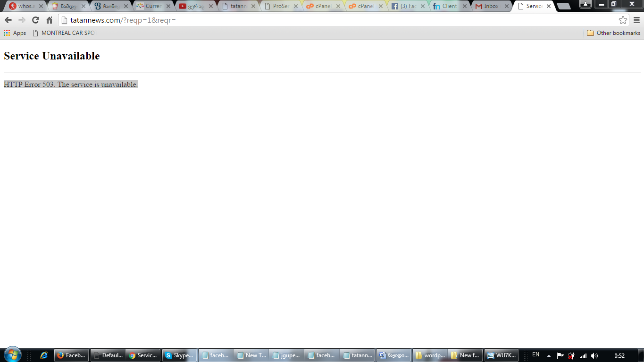Go back with the browser back arrow
Screen dimensions: 644x362
coord(8,20)
